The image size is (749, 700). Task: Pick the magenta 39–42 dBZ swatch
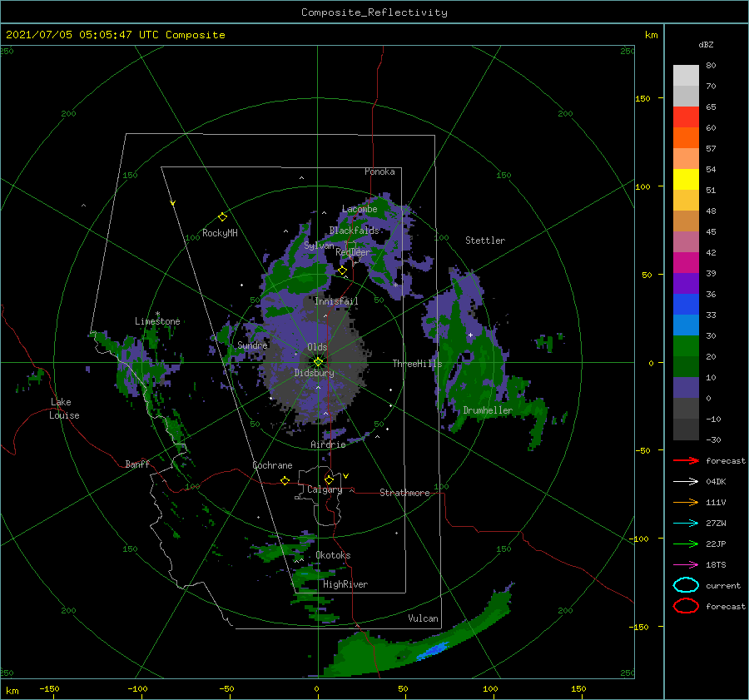coord(686,263)
